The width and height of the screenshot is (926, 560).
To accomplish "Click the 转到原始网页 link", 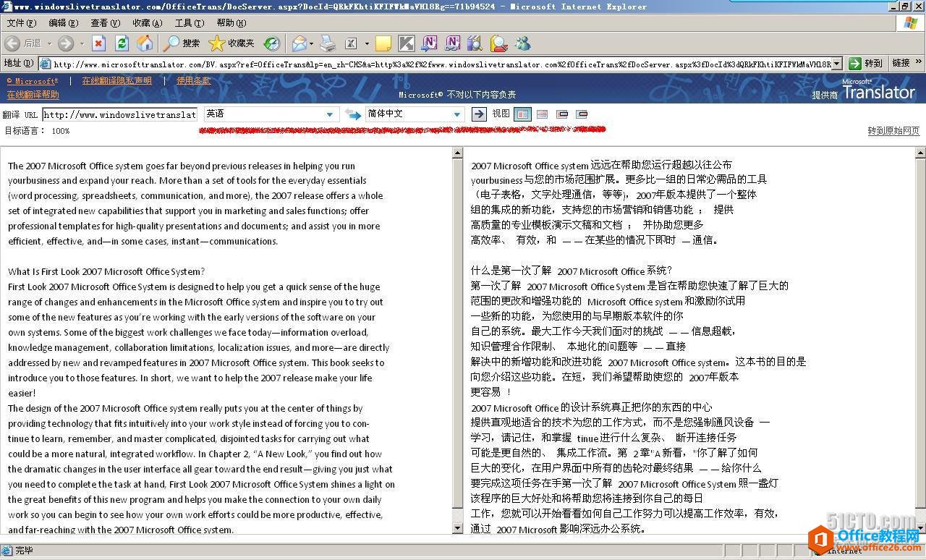I will (x=893, y=131).
